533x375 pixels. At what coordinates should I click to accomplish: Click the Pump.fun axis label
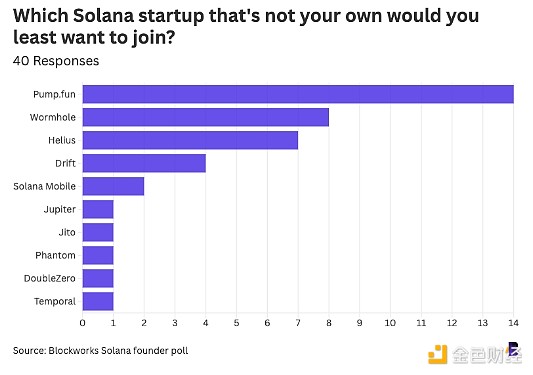click(54, 94)
